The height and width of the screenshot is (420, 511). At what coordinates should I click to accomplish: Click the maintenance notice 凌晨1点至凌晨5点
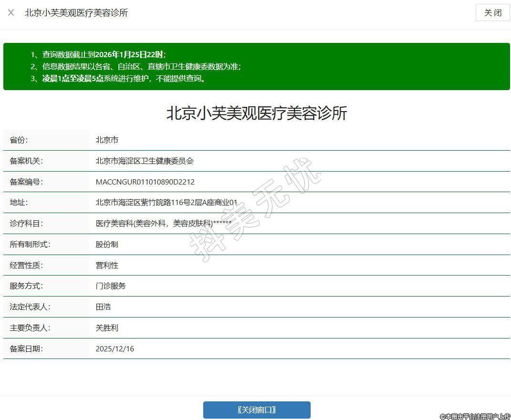pyautogui.click(x=124, y=79)
